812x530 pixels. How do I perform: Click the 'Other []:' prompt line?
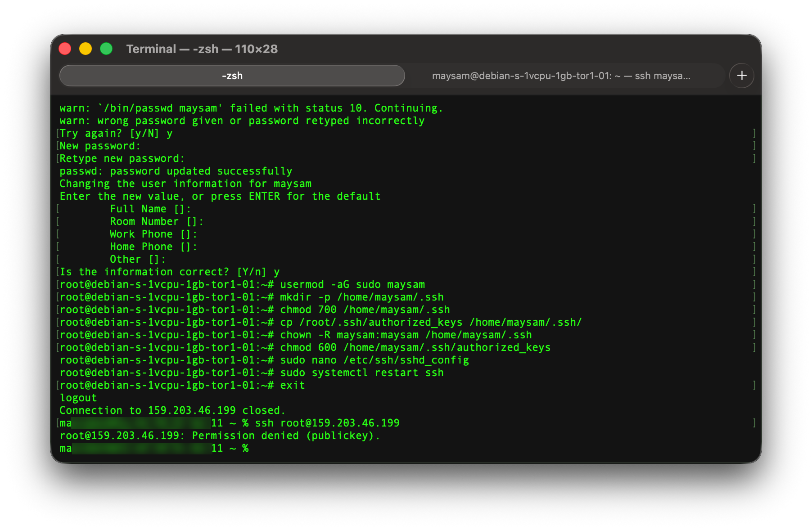(x=138, y=260)
